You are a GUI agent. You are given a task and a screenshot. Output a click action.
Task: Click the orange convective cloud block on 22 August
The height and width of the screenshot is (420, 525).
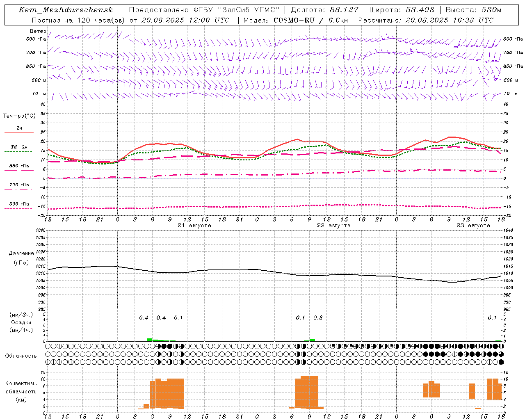click(306, 393)
